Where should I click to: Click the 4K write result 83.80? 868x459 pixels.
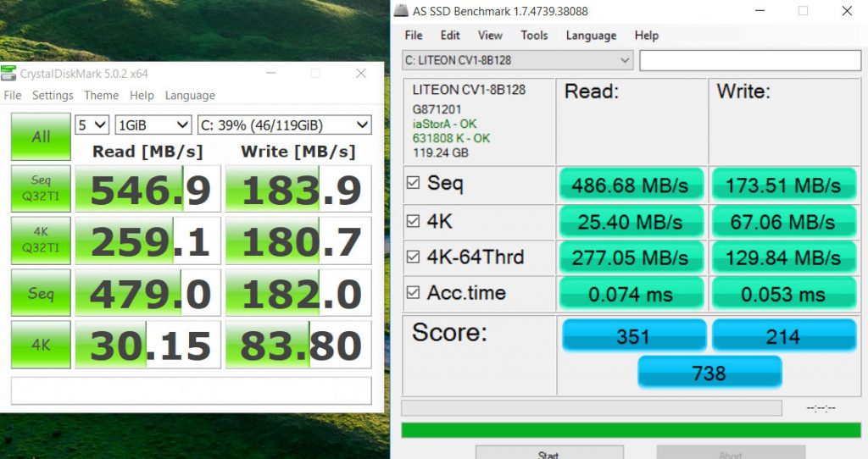tap(298, 345)
